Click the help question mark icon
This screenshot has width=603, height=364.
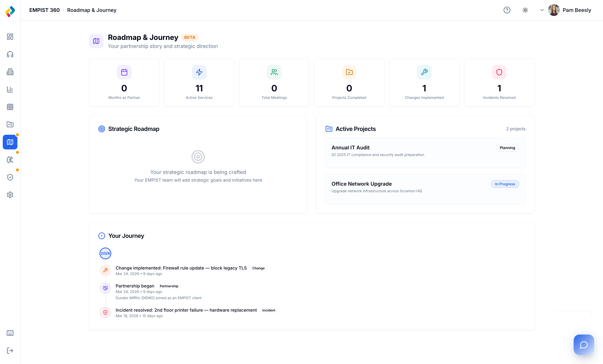(507, 10)
